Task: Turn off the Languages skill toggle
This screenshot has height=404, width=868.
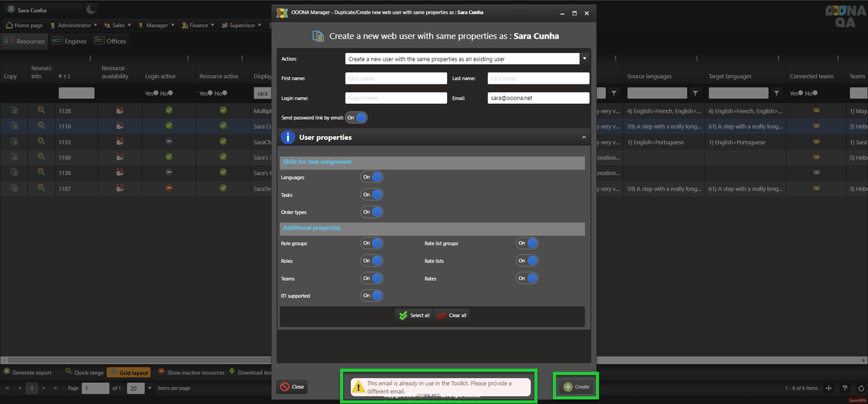Action: pyautogui.click(x=371, y=177)
